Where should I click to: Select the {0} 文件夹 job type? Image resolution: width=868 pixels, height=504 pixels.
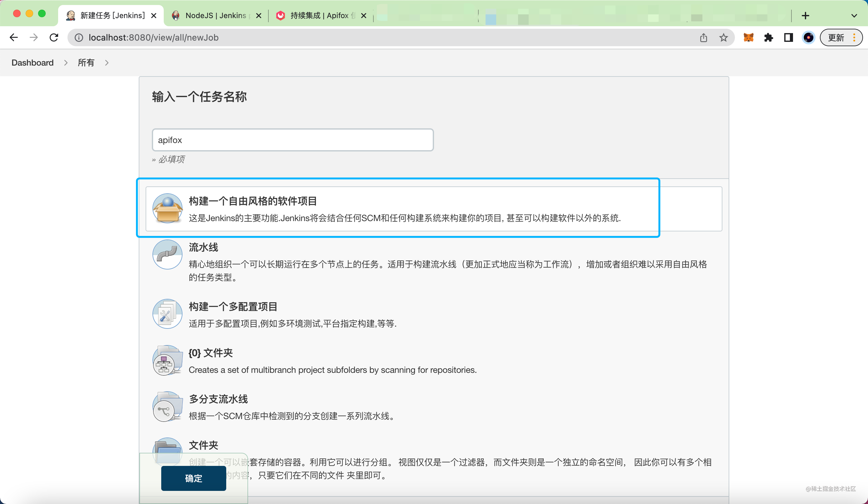pos(211,353)
